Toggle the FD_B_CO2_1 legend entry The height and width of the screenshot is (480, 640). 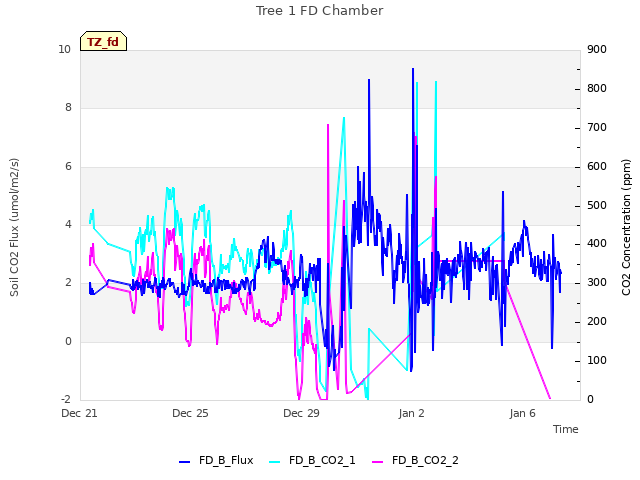tap(312, 460)
